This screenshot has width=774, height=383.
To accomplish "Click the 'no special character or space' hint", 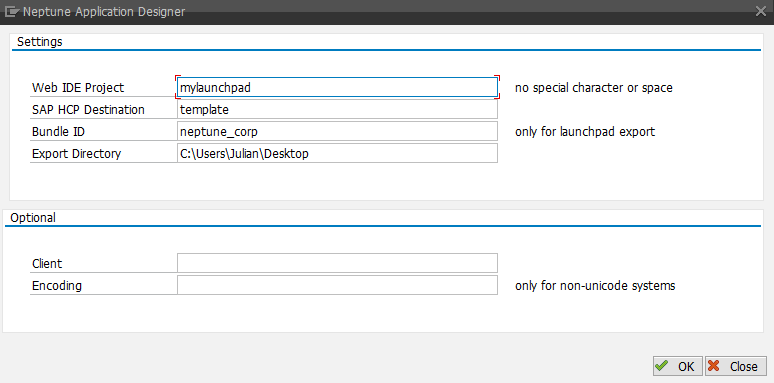I will (x=594, y=88).
